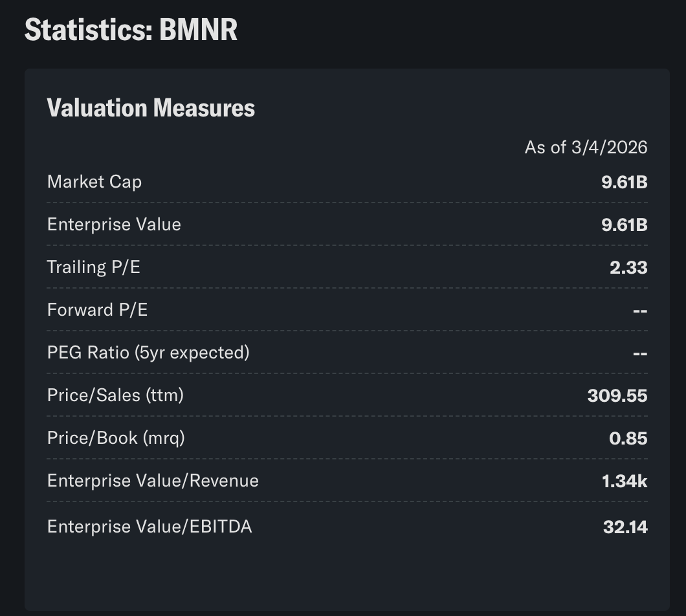Click the 2.33 Trailing P/E value
The height and width of the screenshot is (616, 686).
point(629,267)
